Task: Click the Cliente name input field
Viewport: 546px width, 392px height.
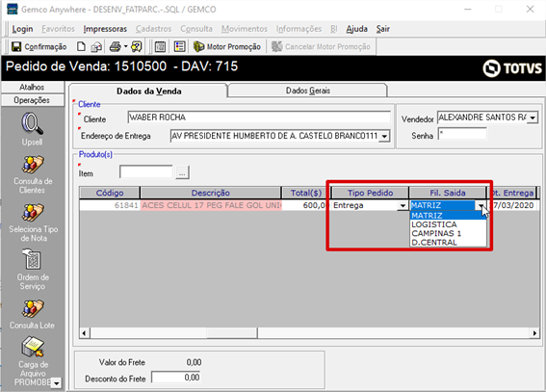Action: [259, 118]
